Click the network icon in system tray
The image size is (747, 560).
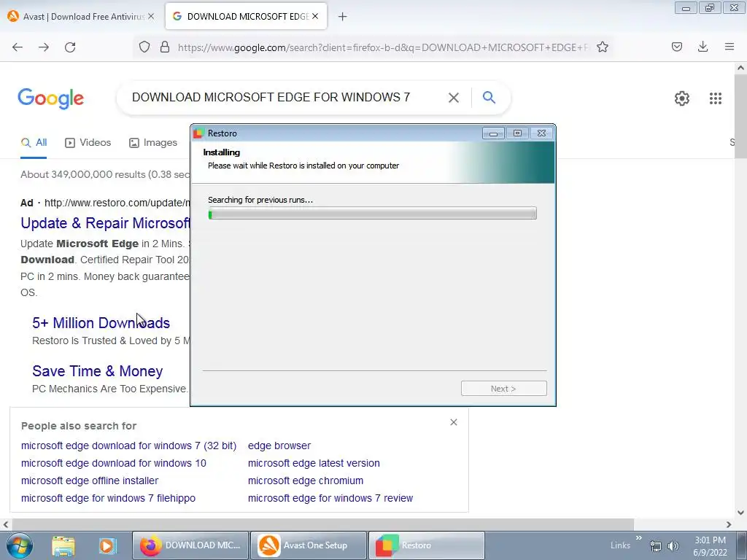coord(656,546)
